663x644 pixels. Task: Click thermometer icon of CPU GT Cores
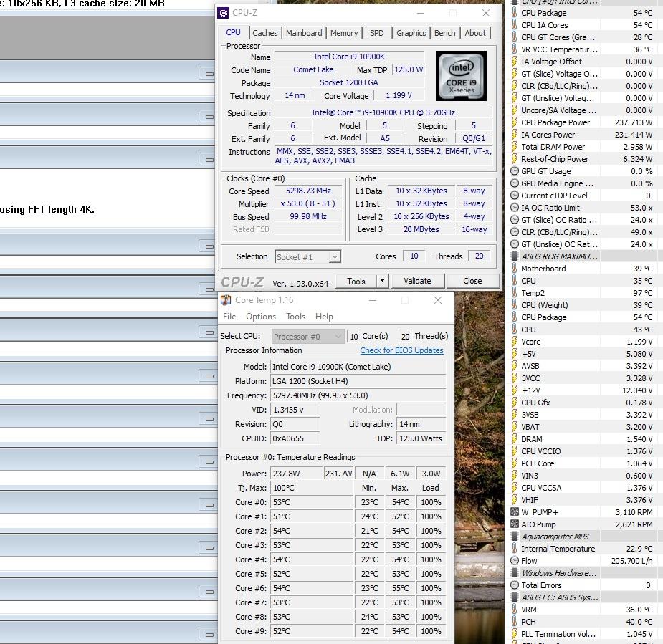click(514, 37)
